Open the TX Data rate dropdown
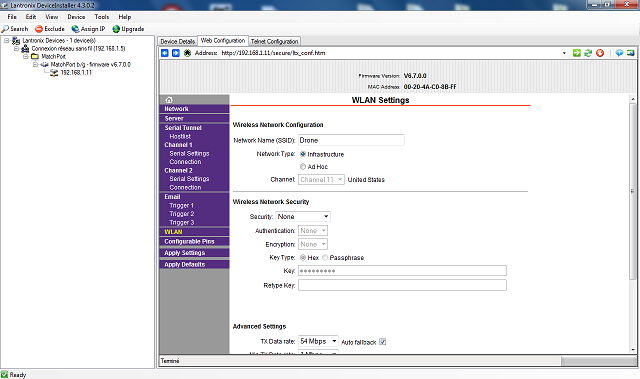Screen dimensions: 640x379 pos(318,341)
